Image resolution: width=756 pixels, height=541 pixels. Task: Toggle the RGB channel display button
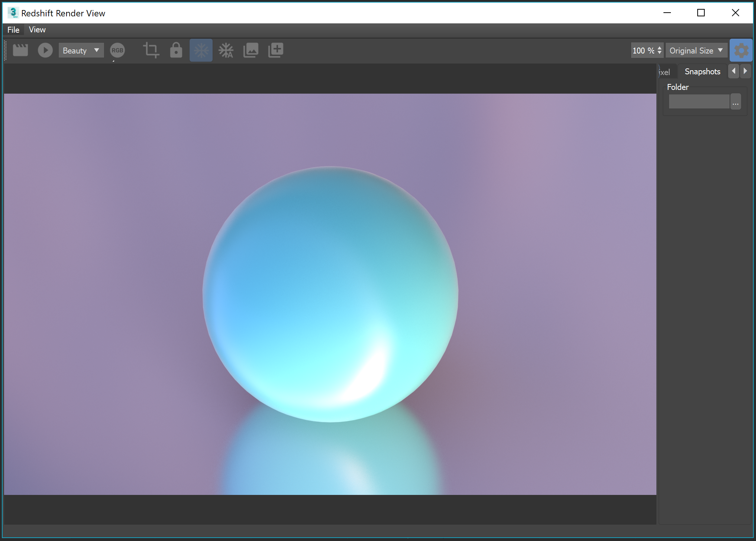click(117, 50)
